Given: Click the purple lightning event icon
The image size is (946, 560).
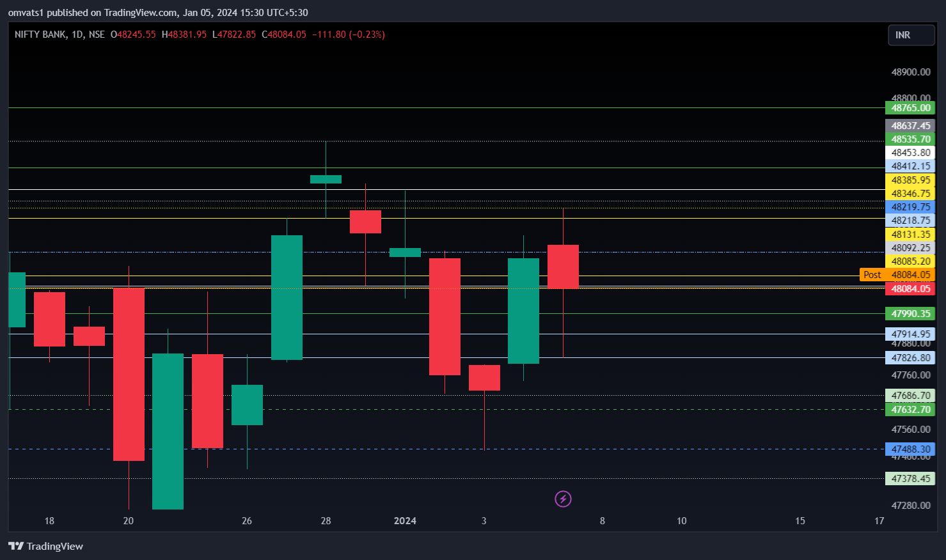Looking at the screenshot, I should click(x=563, y=499).
